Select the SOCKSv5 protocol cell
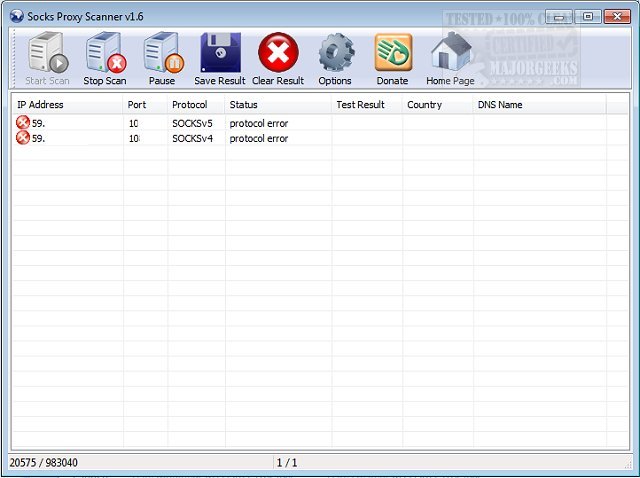The width and height of the screenshot is (640, 478). (192, 123)
